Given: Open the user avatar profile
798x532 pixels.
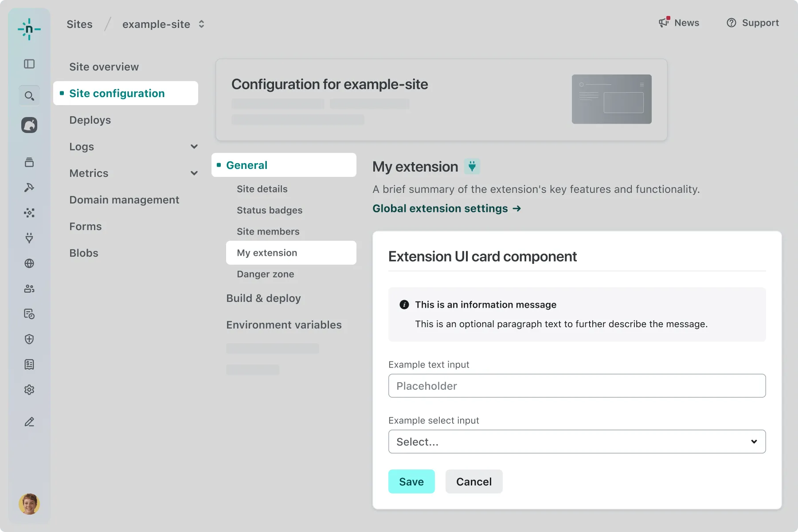Looking at the screenshot, I should coord(29,504).
